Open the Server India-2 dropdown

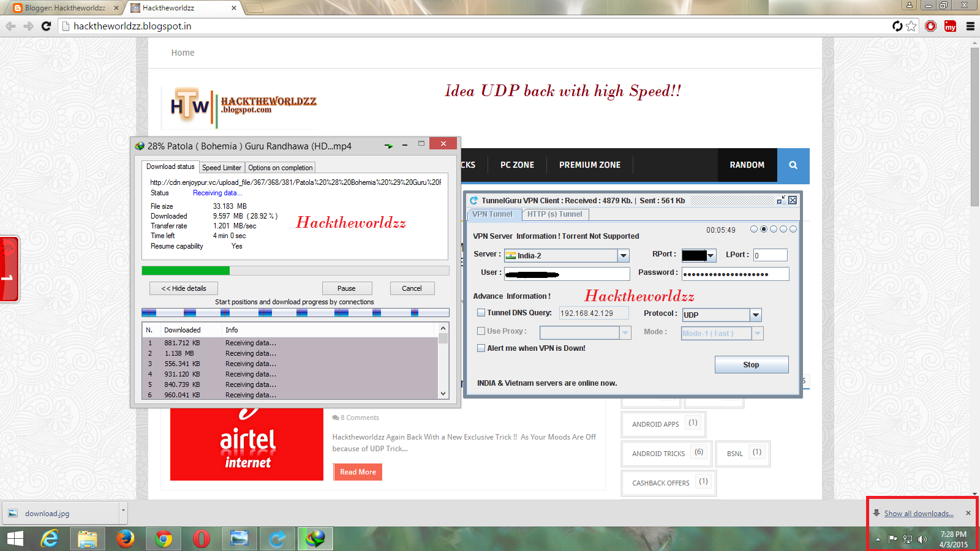(x=624, y=256)
